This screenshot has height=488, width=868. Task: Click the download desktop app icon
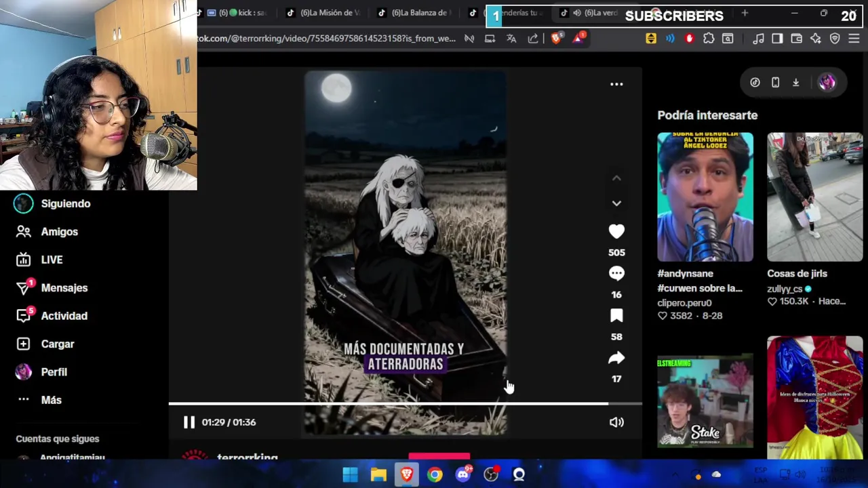pyautogui.click(x=795, y=83)
